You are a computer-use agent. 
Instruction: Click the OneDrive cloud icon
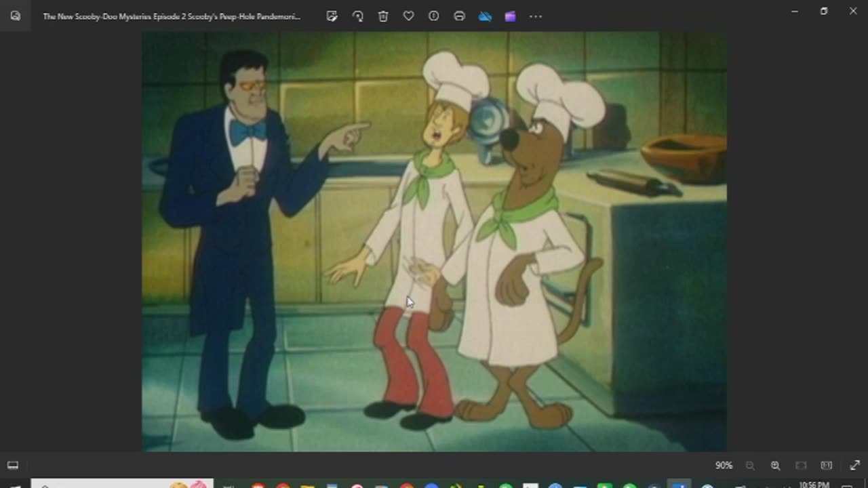pyautogui.click(x=485, y=16)
